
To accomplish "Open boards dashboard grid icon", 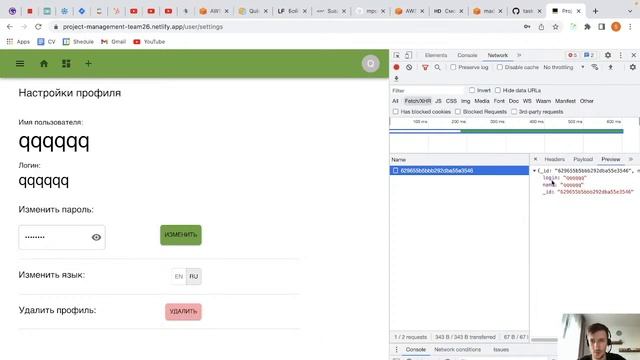I will click(66, 64).
